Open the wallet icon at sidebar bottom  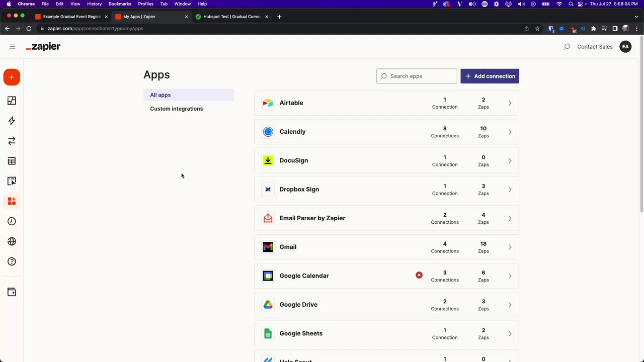[12, 292]
